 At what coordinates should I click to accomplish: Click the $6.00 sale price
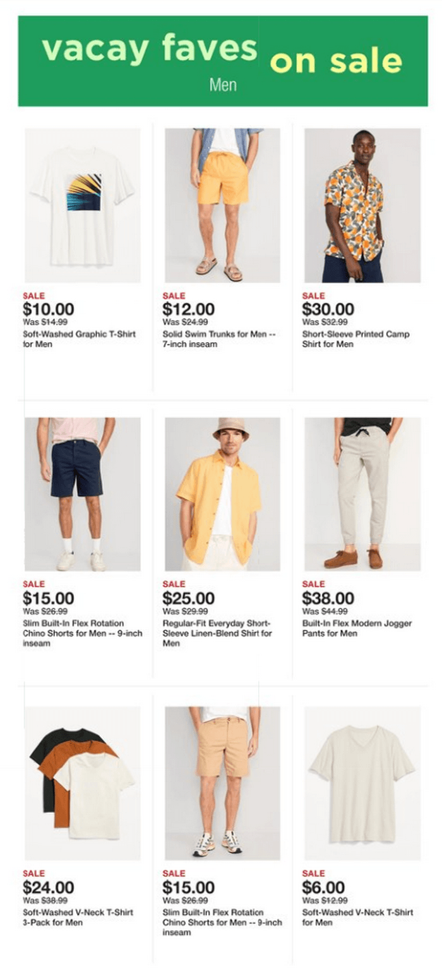point(323,888)
